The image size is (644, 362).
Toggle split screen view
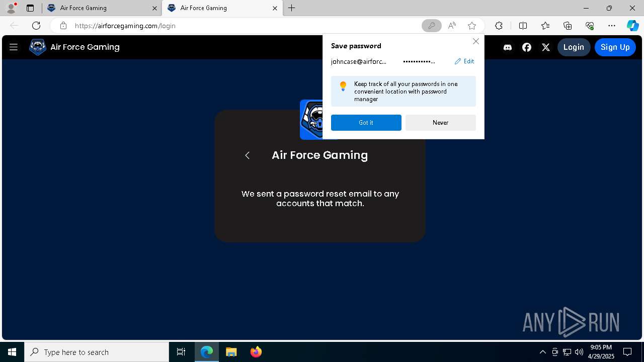tap(523, 26)
